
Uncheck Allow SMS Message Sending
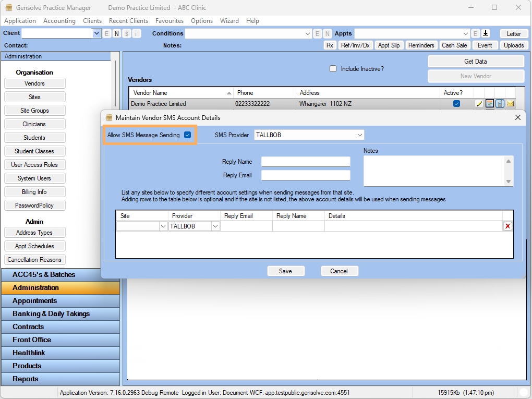click(188, 135)
